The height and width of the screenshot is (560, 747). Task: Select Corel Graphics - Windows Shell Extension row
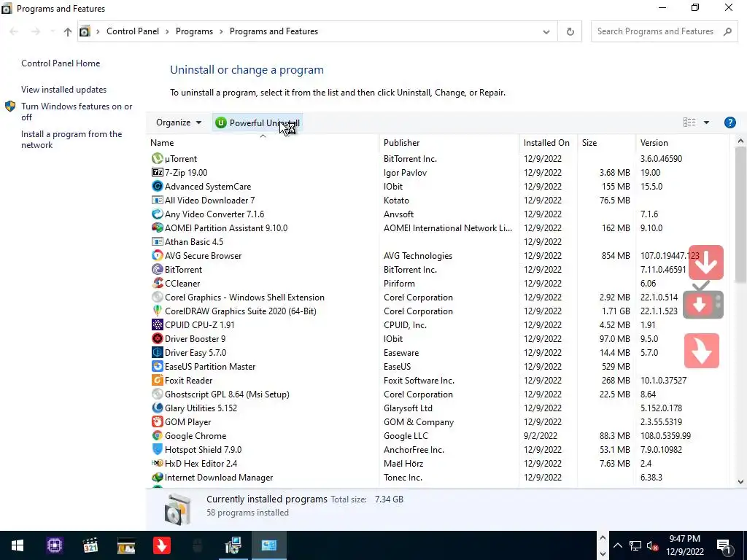[x=438, y=297]
